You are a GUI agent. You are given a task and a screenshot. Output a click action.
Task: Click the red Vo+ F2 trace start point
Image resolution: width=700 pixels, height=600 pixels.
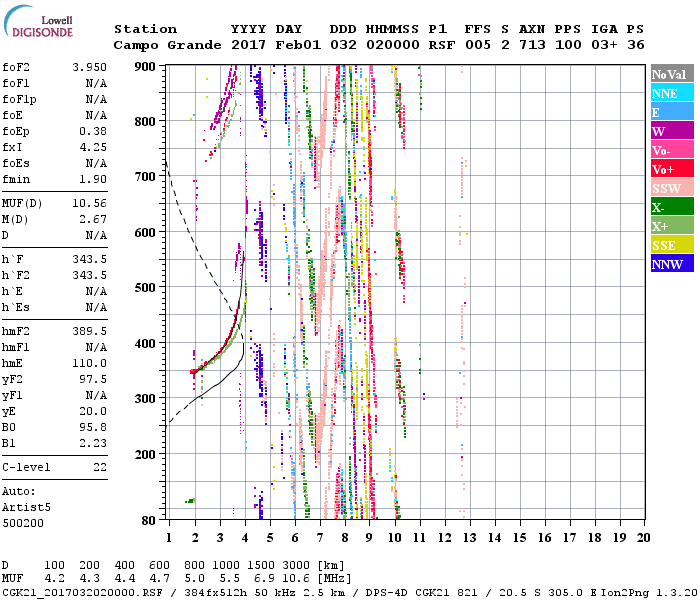pos(192,371)
